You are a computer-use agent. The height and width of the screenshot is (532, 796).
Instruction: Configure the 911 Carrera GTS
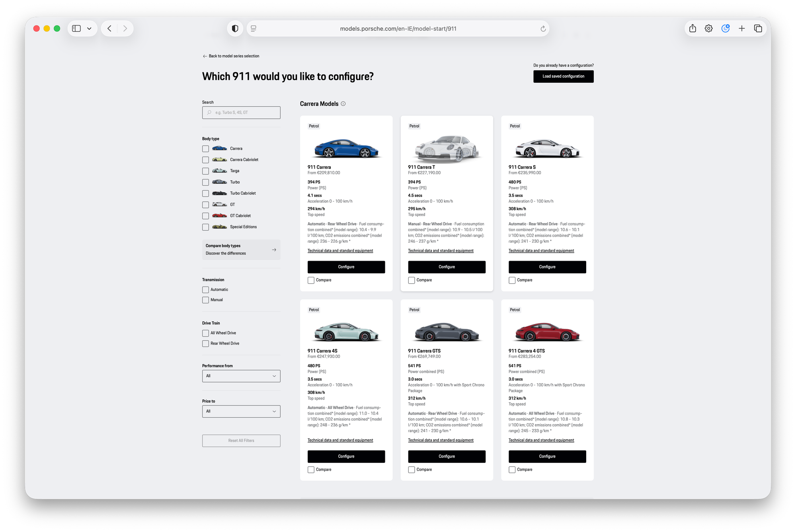click(x=447, y=456)
